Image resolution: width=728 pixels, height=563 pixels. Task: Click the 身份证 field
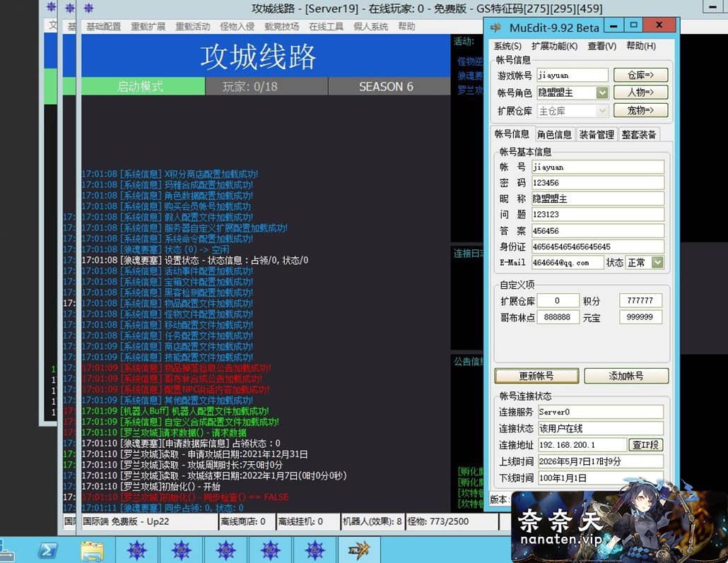598,247
